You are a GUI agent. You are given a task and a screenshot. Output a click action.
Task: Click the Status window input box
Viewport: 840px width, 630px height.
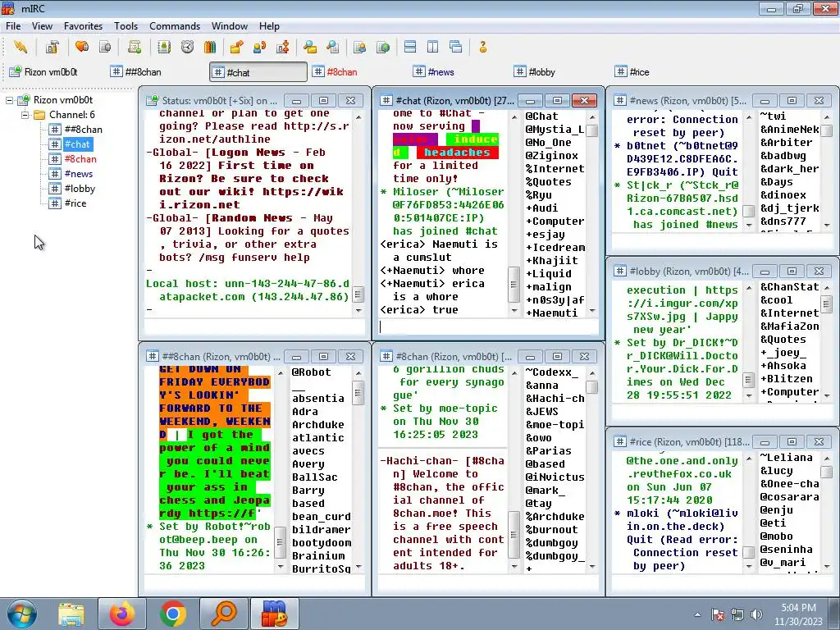click(x=254, y=326)
